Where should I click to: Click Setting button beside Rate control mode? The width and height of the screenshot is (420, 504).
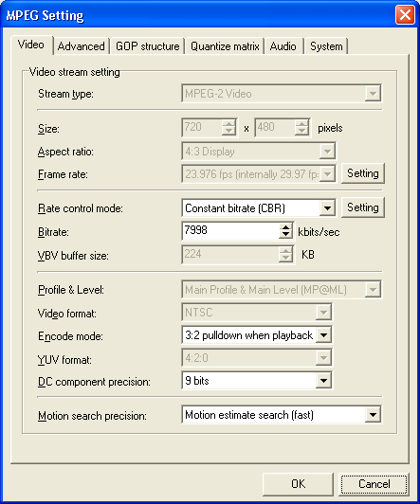(363, 207)
